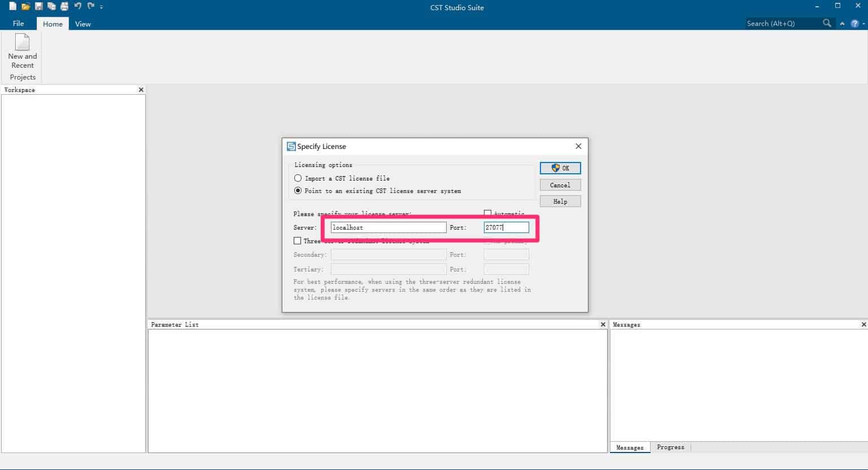868x470 pixels.
Task: Click the Save disk icon in title bar
Action: point(38,7)
